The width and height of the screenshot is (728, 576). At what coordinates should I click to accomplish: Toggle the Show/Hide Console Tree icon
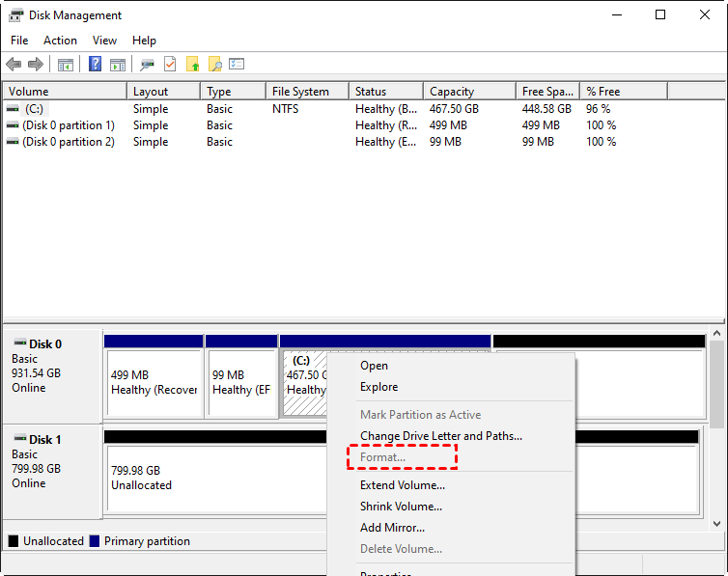coord(66,65)
